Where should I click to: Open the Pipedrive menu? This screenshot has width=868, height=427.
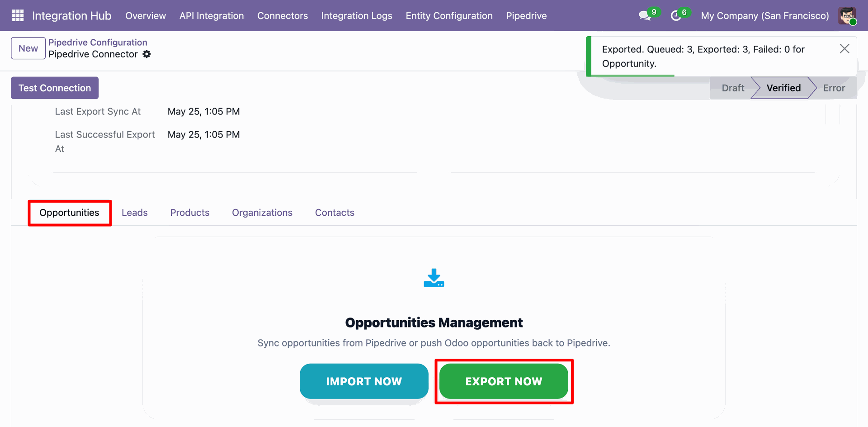526,16
